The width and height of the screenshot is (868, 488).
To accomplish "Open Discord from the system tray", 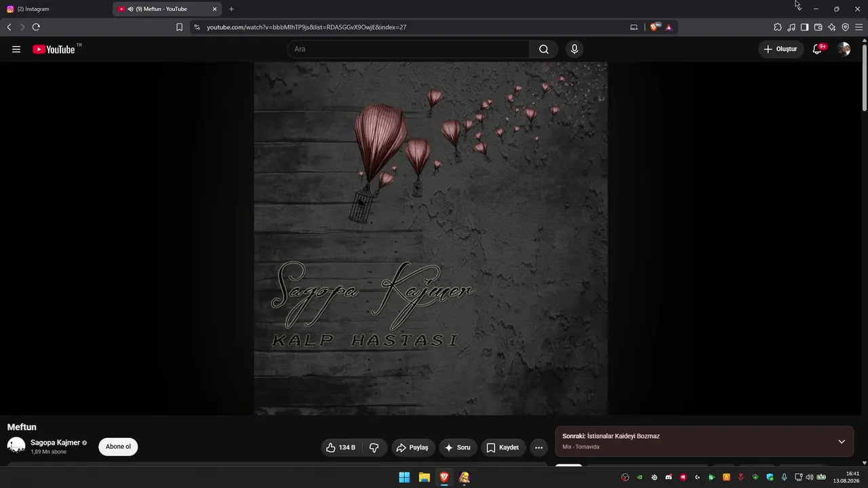I will (669, 477).
